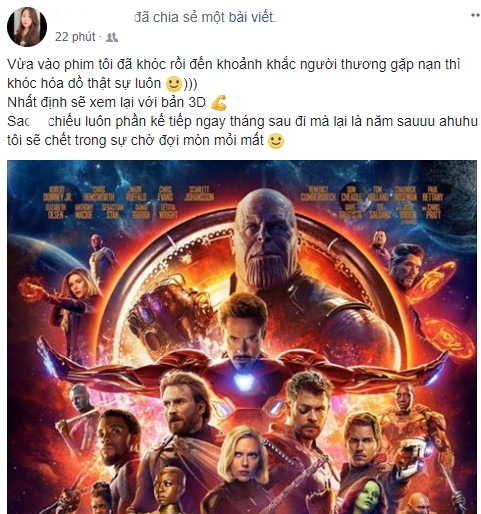Image resolution: width=481 pixels, height=514 pixels.
Task: Click the post text starting "Vừa vào phim"
Action: (x=233, y=74)
